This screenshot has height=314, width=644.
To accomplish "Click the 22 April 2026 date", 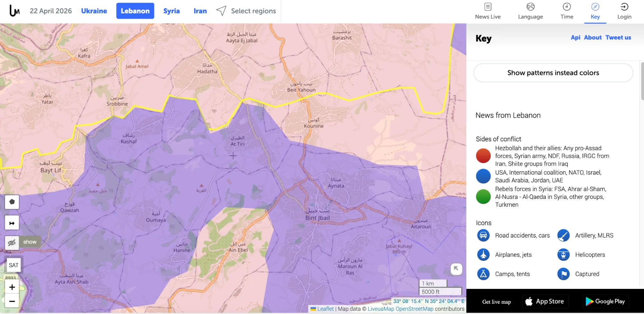I will click(51, 11).
